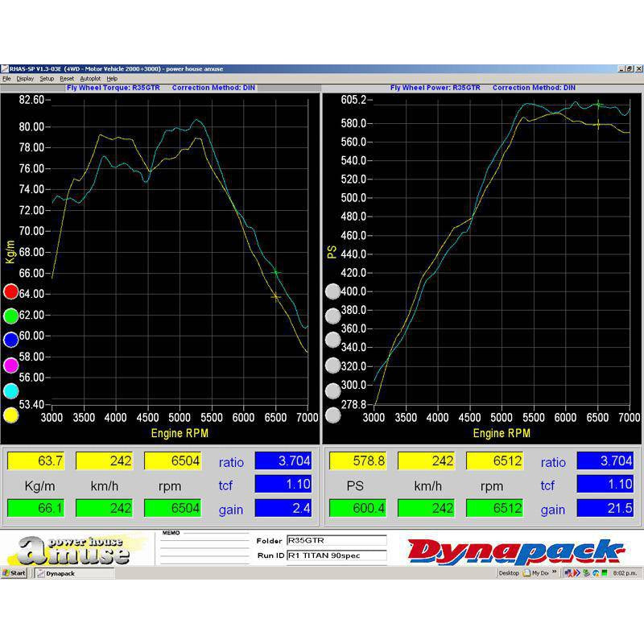Select the green run color indicator
The image size is (644, 644).
pyautogui.click(x=10, y=316)
